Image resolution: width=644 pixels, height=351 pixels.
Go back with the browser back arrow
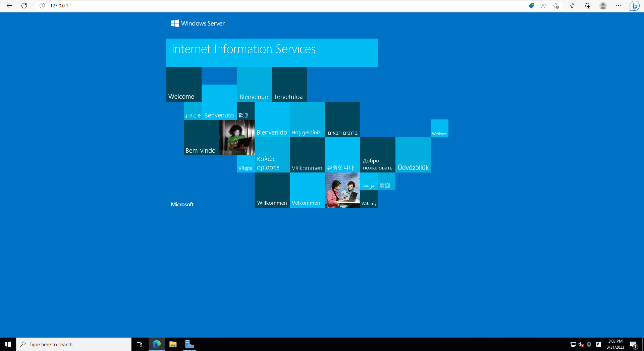point(9,6)
